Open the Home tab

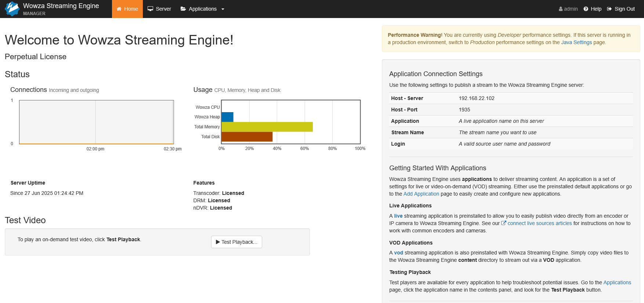click(127, 9)
